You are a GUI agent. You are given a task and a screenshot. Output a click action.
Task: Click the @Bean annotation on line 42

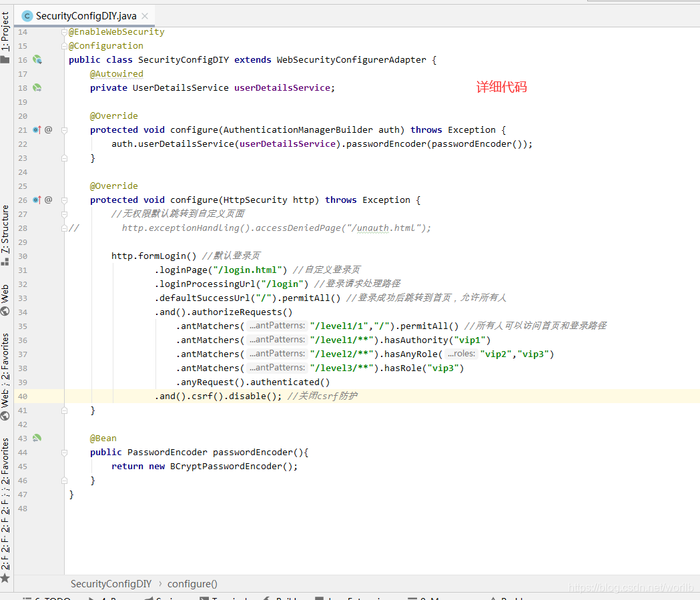[103, 438]
